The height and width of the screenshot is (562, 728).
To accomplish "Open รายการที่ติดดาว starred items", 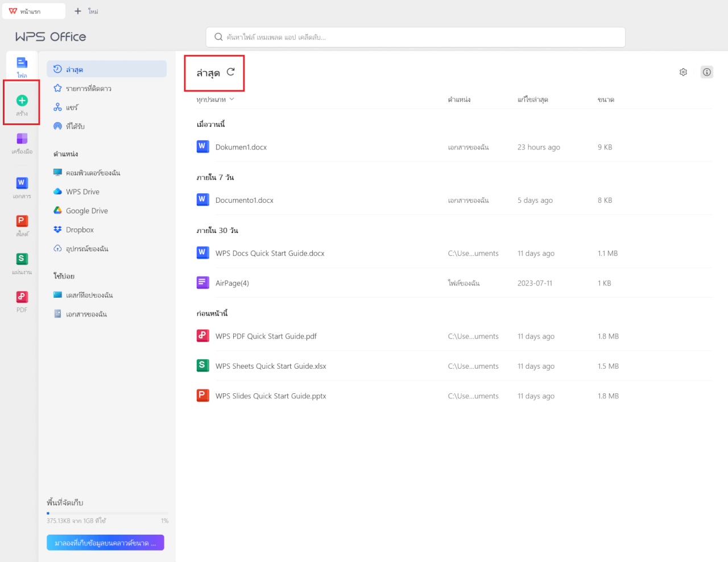I will pos(106,88).
